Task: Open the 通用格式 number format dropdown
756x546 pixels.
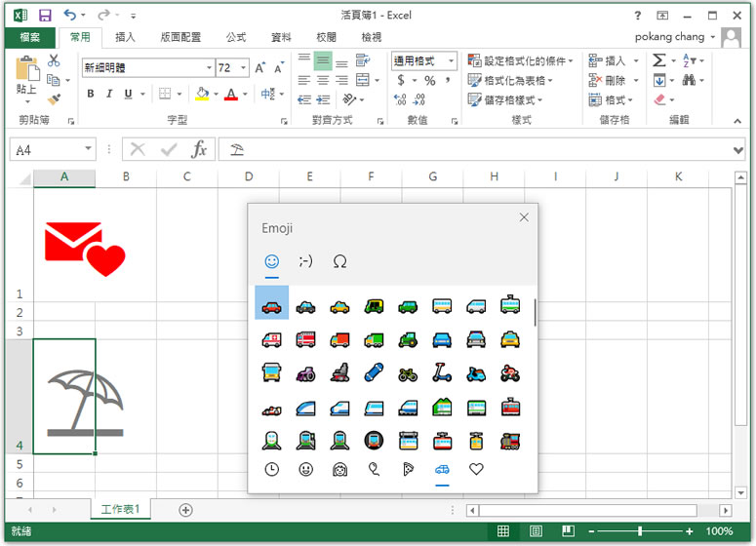Action: 452,61
